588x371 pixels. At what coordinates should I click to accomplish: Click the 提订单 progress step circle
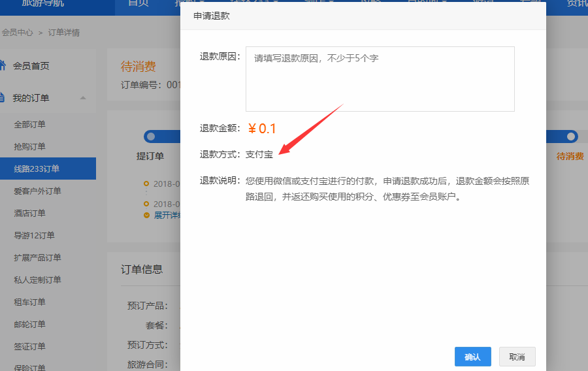(151, 137)
